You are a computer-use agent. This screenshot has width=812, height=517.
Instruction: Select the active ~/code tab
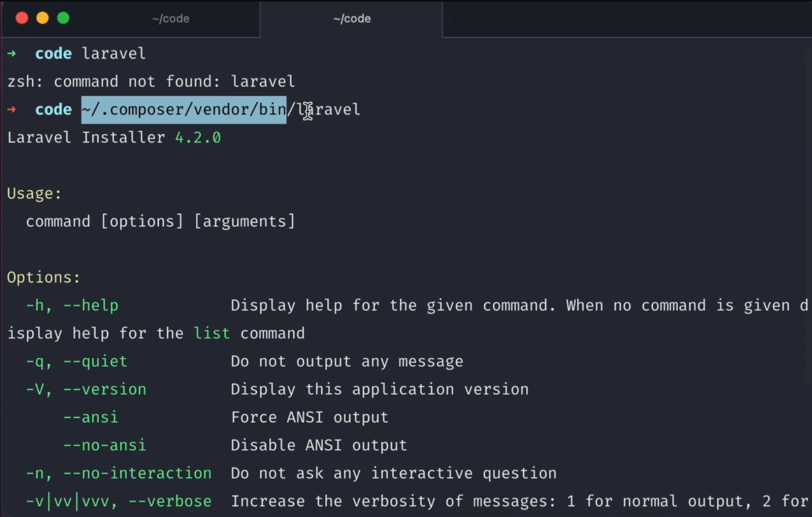[x=352, y=18]
